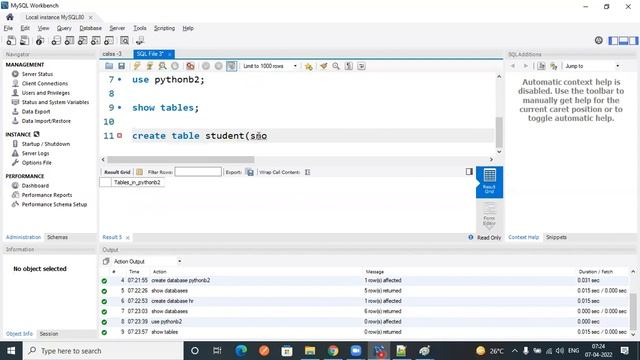
Task: Click the commit transaction icon
Action: click(206, 66)
